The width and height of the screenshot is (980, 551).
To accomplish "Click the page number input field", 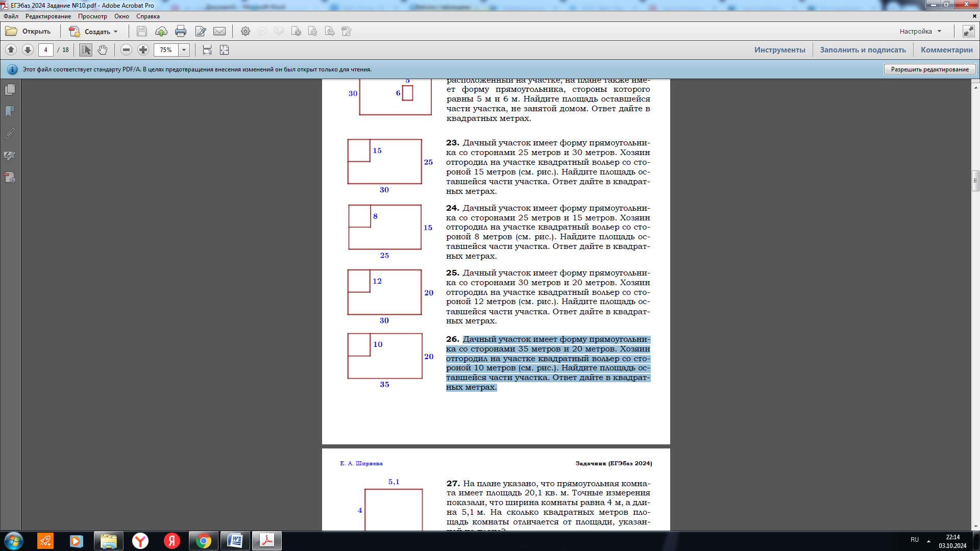I will tap(46, 49).
